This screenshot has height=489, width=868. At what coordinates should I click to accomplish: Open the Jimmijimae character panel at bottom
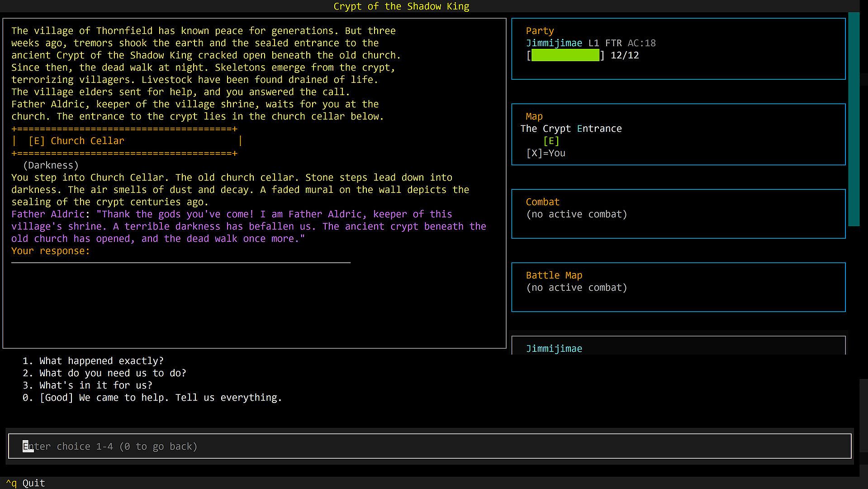554,348
